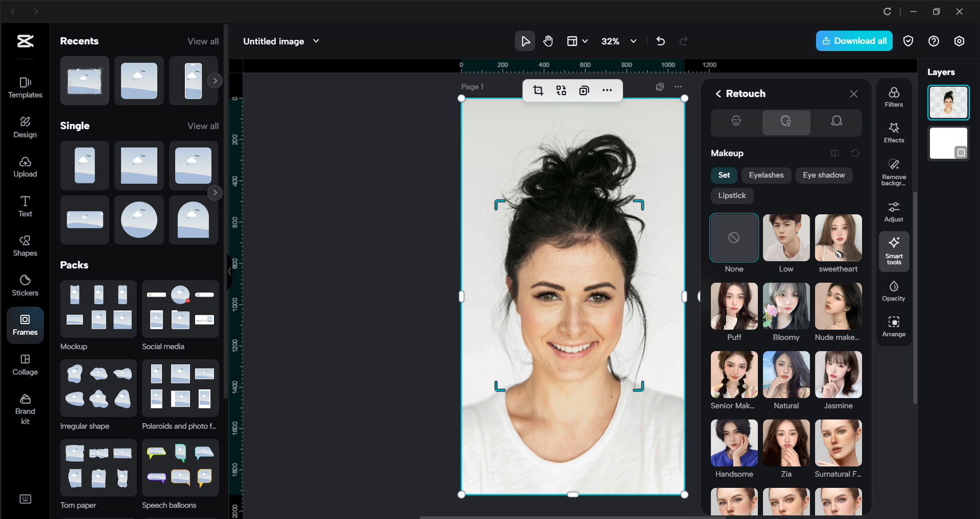Toggle the before/after makeup comparison
The width and height of the screenshot is (980, 519).
click(835, 153)
